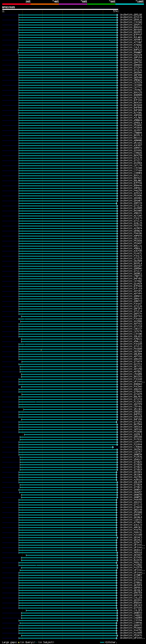The height and width of the screenshot is (644, 146).
Task: Click the UniRef100_P68032 hit label
Action: click(131, 532)
